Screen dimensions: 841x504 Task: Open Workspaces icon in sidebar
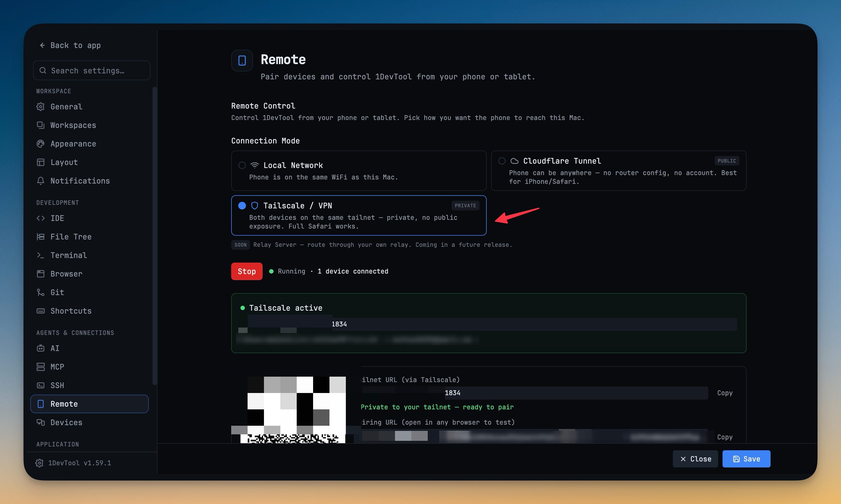tap(40, 125)
